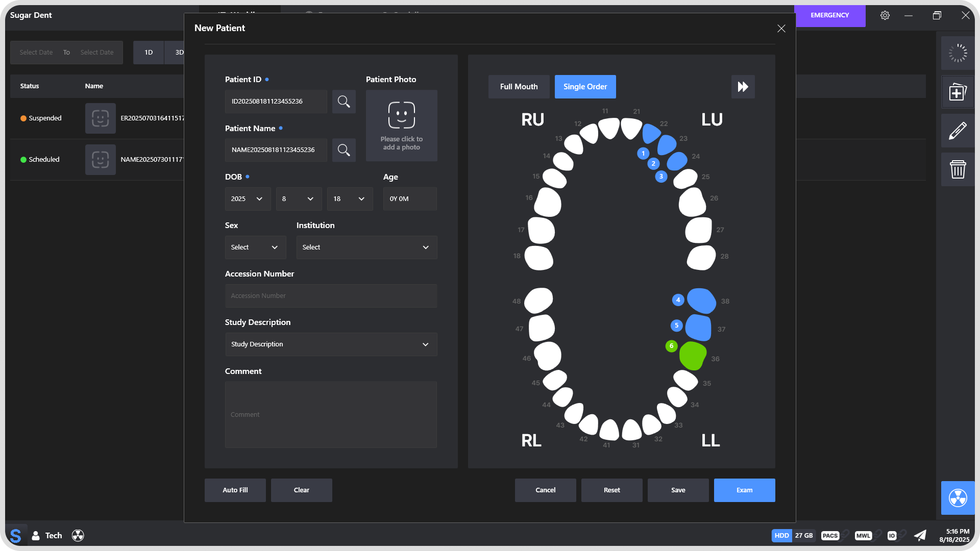Click the Tech user icon
Viewport: 980px width, 551px height.
(x=36, y=535)
